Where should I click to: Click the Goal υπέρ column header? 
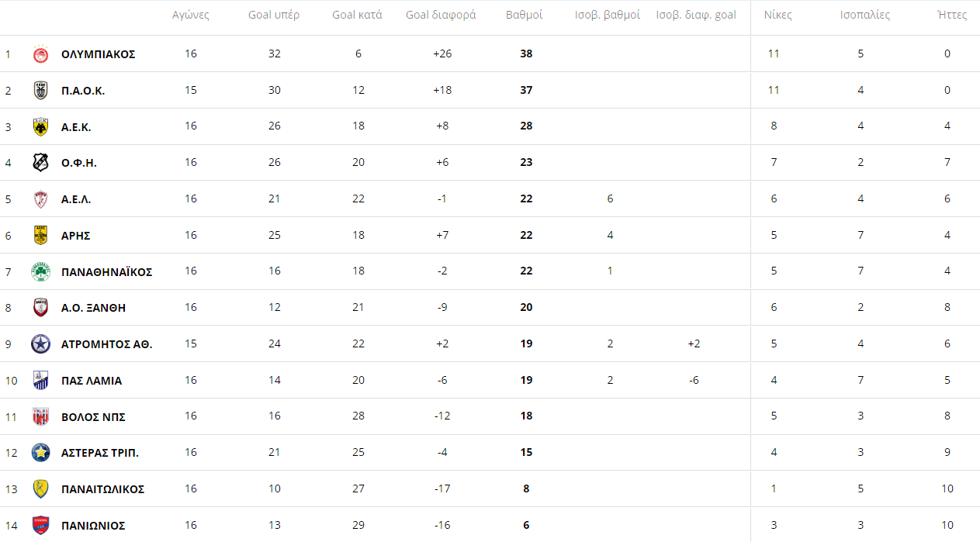pyautogui.click(x=274, y=16)
